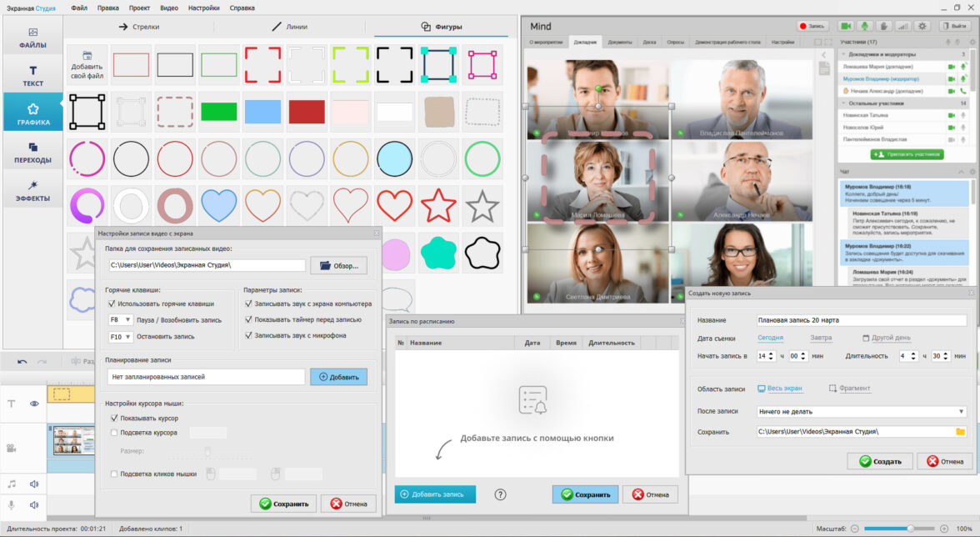This screenshot has width=980, height=537.
Task: Select the blue filled heart shape
Action: (218, 205)
